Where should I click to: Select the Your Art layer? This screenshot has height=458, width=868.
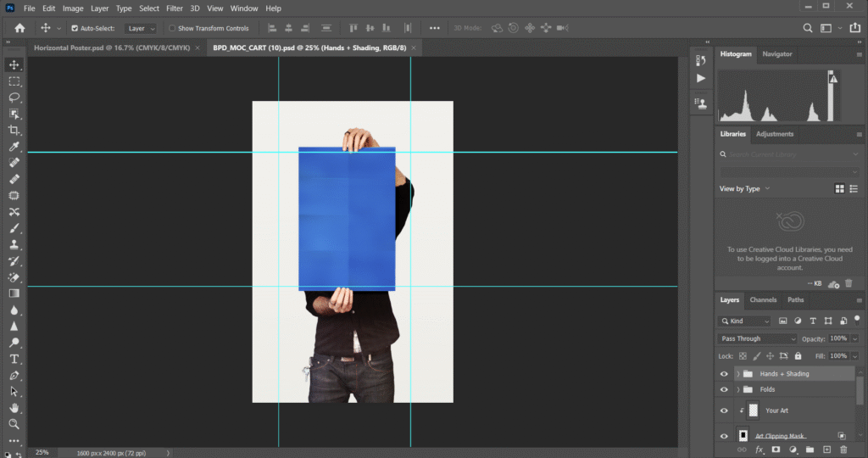point(777,411)
